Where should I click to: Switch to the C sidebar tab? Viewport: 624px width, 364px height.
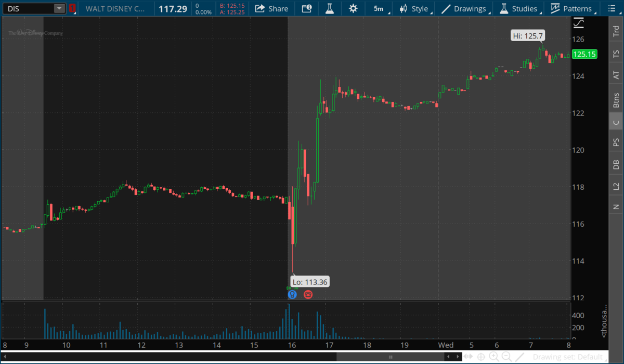click(x=616, y=122)
